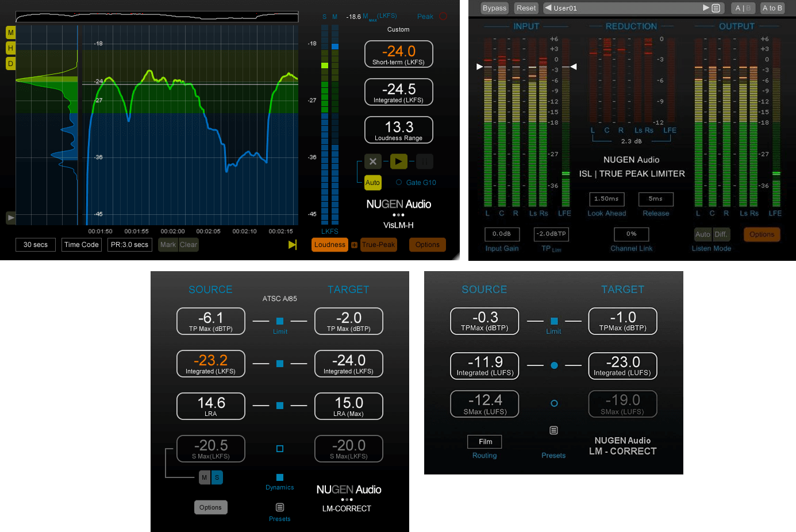Click the D mode icon beside the histogram
Viewport: 796px width, 532px height.
pos(10,63)
